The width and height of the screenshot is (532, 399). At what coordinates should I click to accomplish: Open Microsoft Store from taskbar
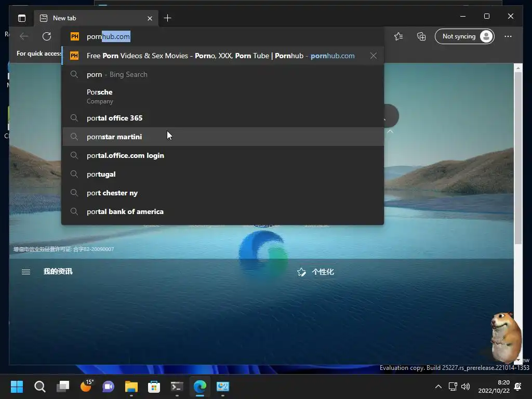click(x=154, y=387)
